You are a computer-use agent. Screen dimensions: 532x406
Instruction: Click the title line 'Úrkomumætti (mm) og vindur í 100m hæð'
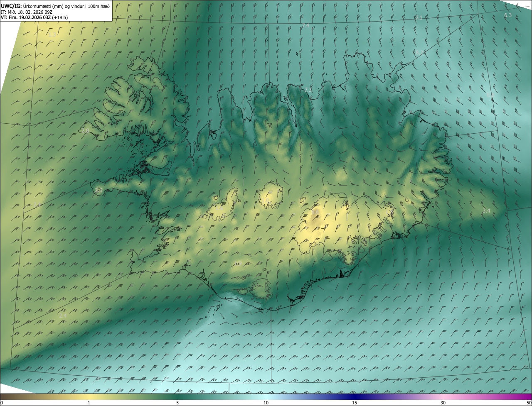[x=66, y=6]
